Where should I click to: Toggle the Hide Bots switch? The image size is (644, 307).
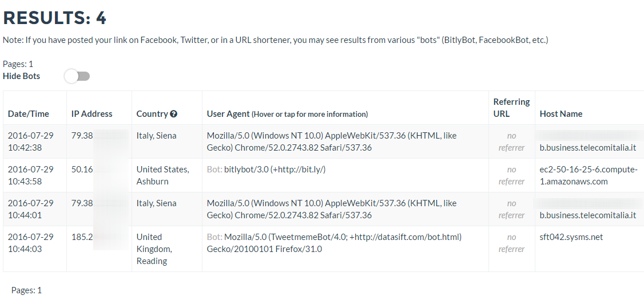[77, 76]
